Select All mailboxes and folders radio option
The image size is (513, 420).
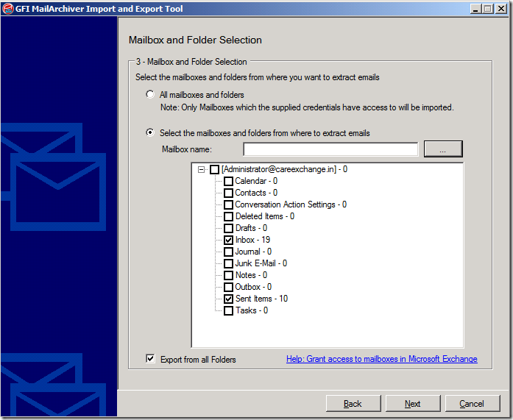[150, 94]
